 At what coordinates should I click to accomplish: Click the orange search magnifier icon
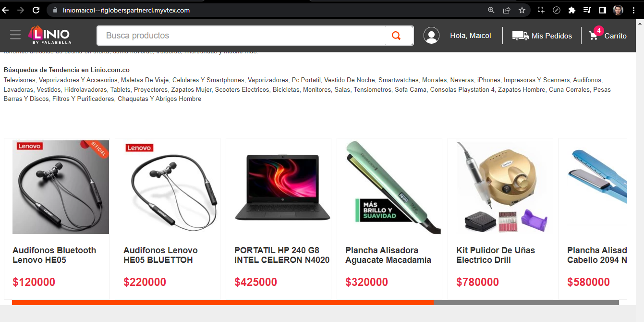(x=396, y=36)
